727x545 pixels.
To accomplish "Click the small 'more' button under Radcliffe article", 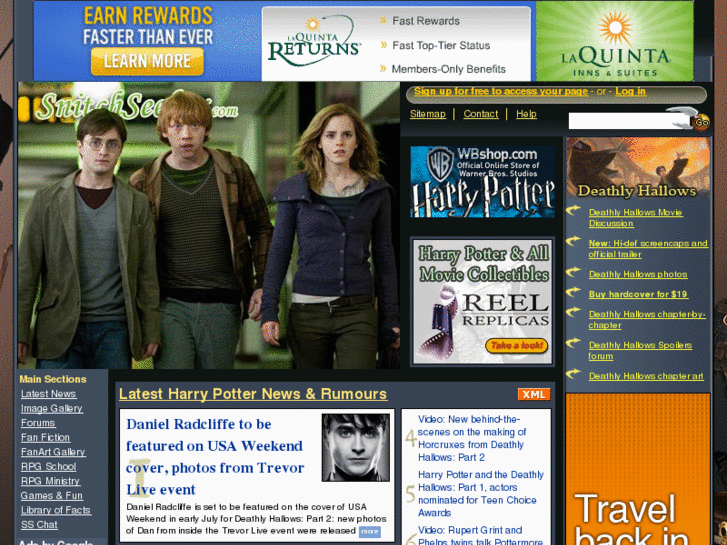I will [370, 532].
